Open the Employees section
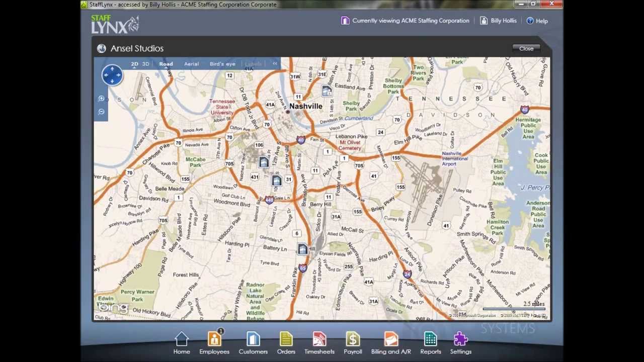The height and width of the screenshot is (362, 644). [x=214, y=343]
